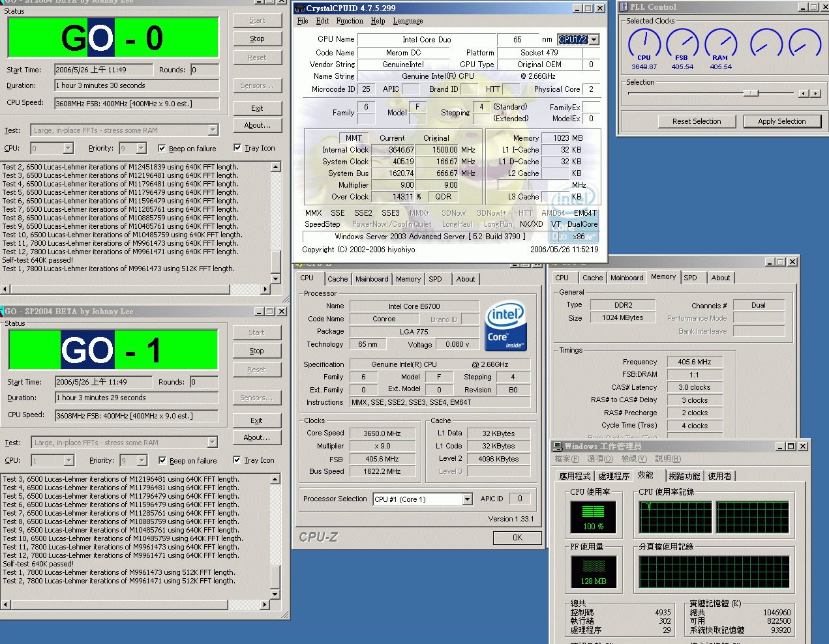Switch to 使用者 tab in Task Manager
Image resolution: width=829 pixels, height=644 pixels.
coord(719,476)
